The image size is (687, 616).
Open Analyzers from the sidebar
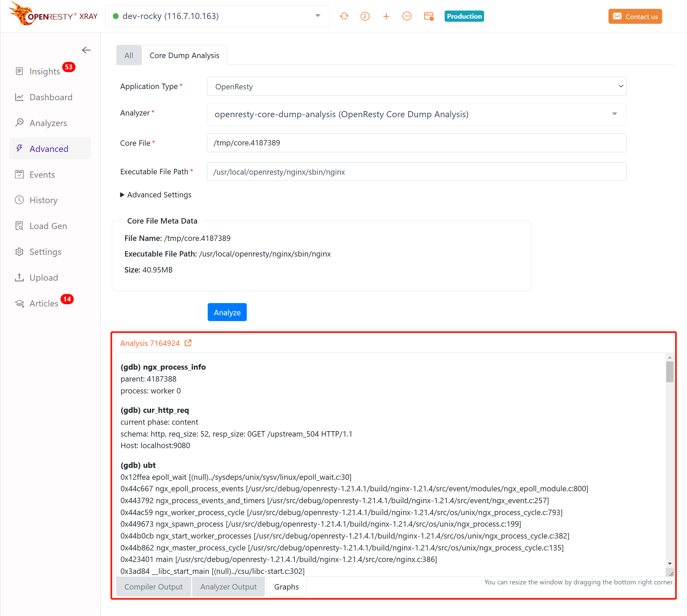[x=48, y=123]
